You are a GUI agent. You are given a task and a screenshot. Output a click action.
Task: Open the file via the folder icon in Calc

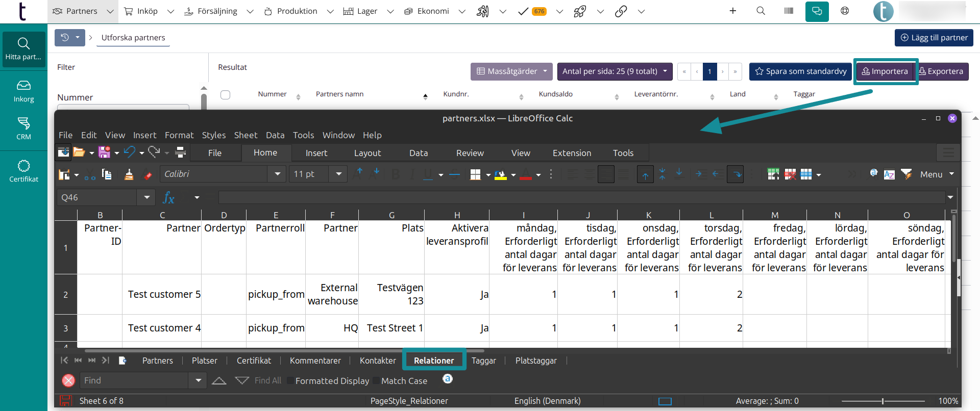[79, 152]
